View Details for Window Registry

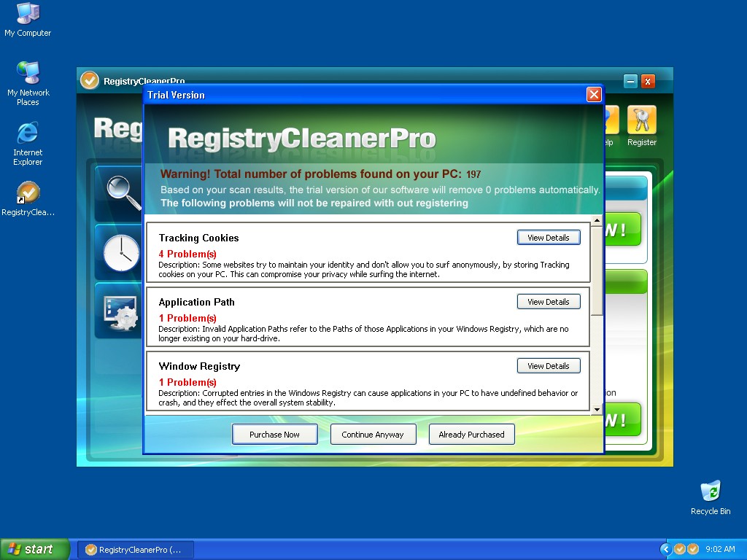549,366
